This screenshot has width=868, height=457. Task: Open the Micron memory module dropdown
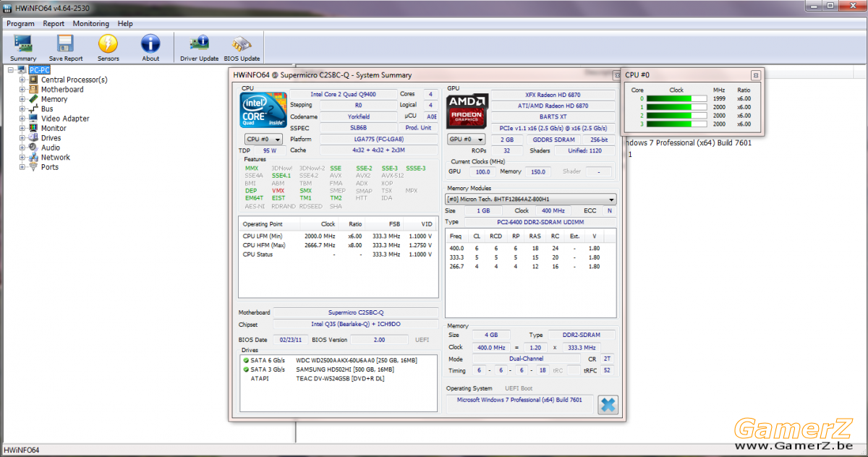[531, 199]
